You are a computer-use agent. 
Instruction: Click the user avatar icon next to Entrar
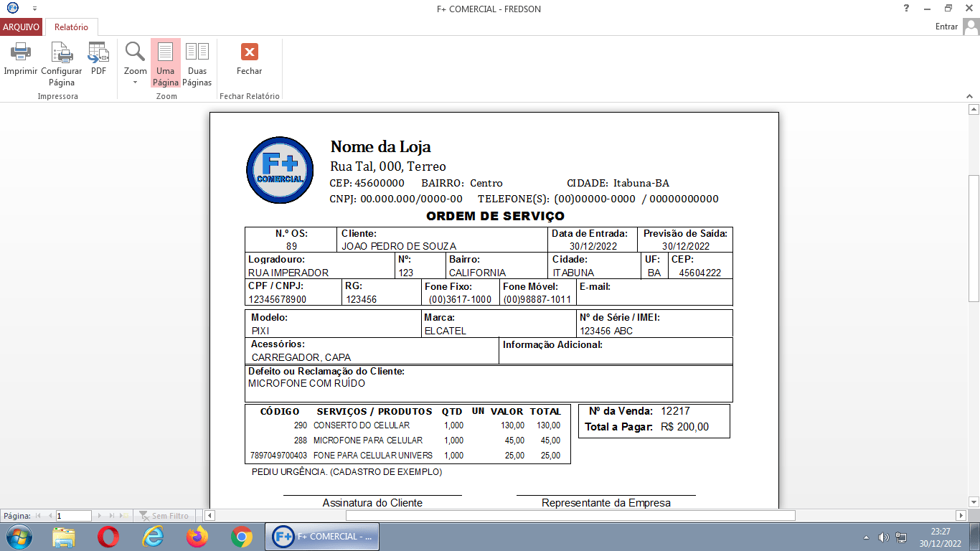coord(971,27)
